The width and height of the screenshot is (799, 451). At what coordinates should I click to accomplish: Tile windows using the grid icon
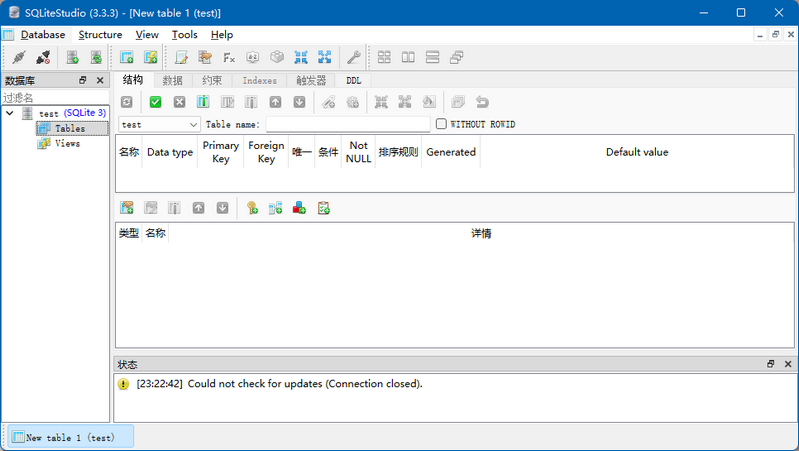click(384, 57)
